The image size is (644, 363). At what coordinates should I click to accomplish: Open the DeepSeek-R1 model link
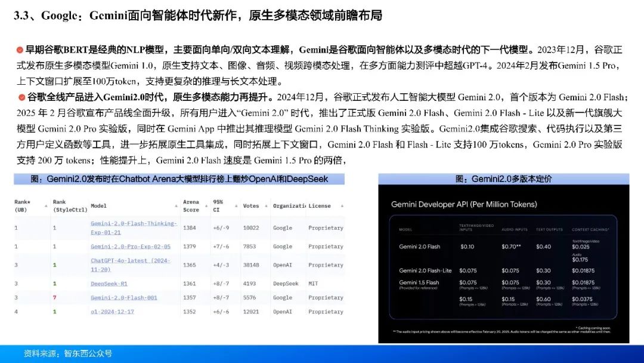tap(109, 284)
